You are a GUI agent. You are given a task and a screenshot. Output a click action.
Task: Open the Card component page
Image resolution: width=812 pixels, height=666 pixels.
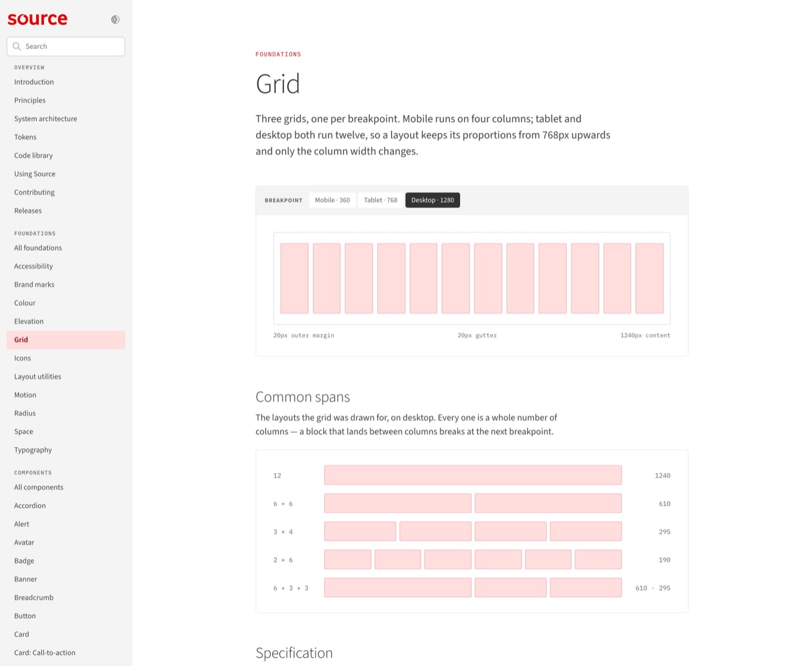[x=66, y=634]
